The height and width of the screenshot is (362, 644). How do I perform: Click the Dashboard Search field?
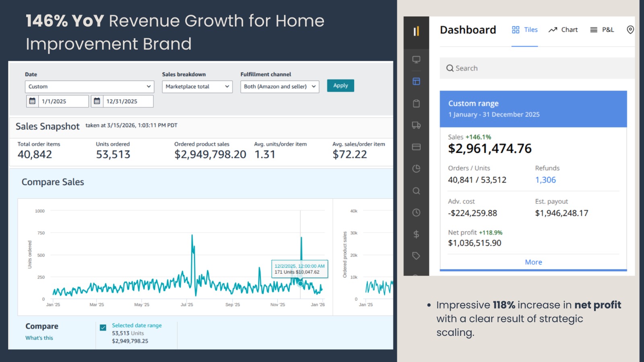click(x=537, y=68)
